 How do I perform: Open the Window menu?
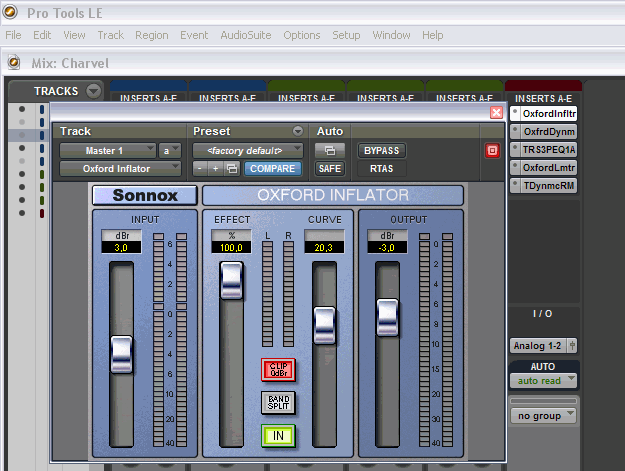click(391, 35)
